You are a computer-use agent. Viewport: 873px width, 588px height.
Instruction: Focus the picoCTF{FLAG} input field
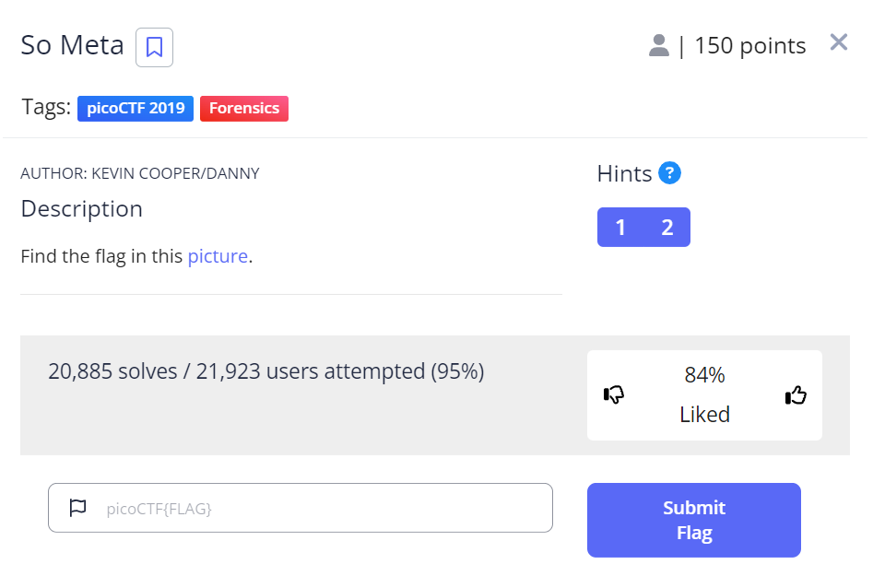click(x=323, y=508)
